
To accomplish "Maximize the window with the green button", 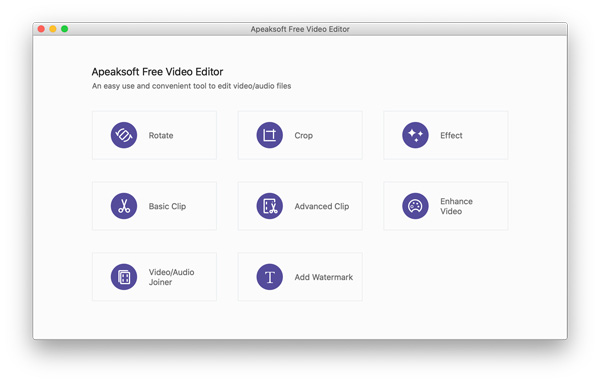I will tap(65, 29).
